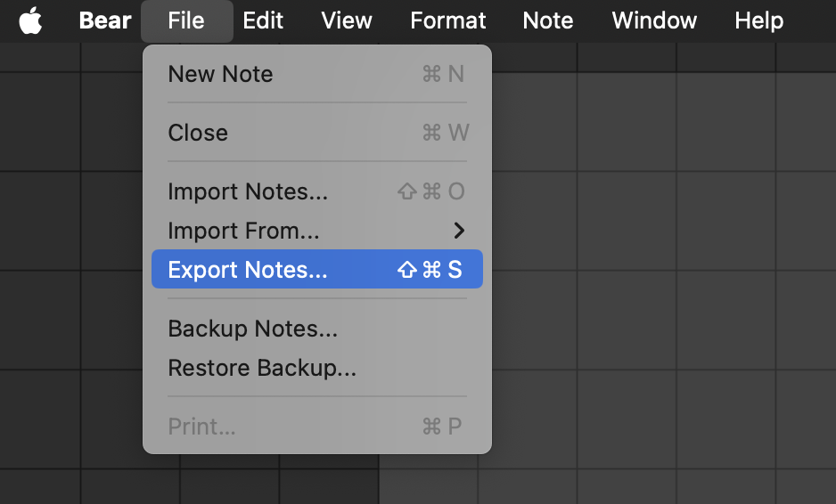Open the Edit menu
This screenshot has width=836, height=504.
point(263,20)
